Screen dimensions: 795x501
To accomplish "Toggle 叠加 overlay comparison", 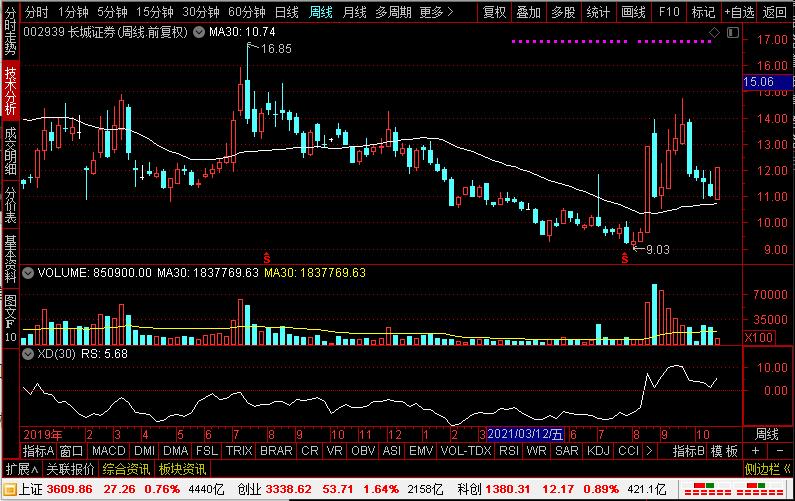I will pos(528,12).
